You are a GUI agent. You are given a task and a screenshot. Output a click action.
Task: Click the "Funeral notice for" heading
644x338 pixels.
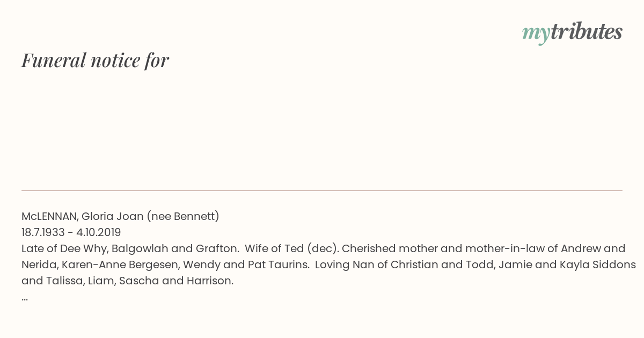coord(95,61)
